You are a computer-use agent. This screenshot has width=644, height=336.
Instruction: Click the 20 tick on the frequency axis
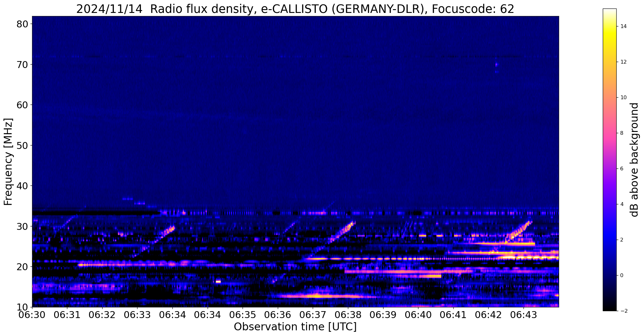tap(23, 267)
